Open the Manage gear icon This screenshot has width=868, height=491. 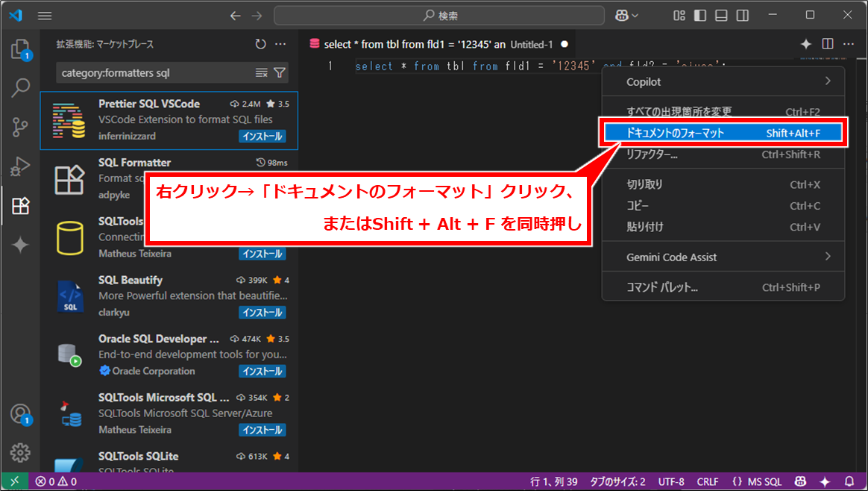(20, 453)
